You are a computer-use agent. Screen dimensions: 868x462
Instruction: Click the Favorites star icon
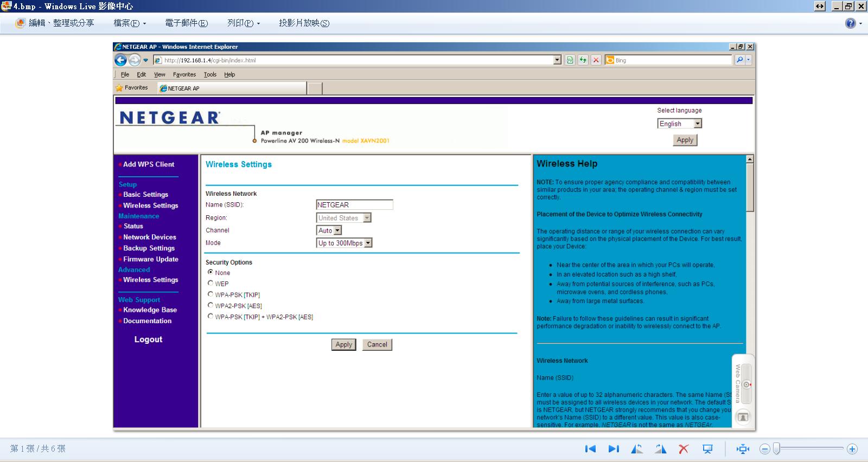point(119,88)
